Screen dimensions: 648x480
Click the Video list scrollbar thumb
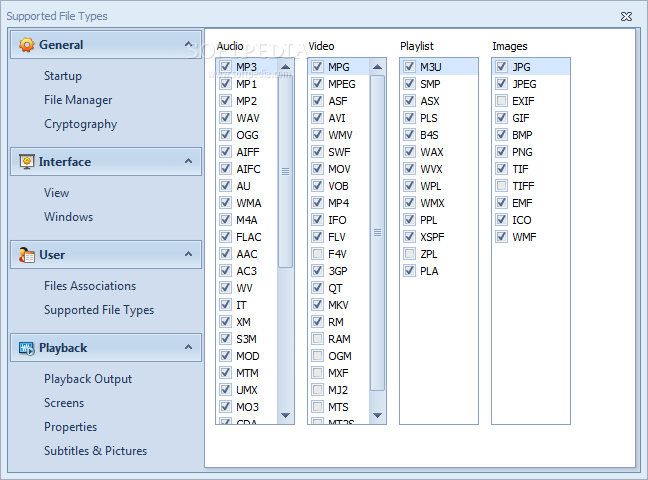[377, 233]
